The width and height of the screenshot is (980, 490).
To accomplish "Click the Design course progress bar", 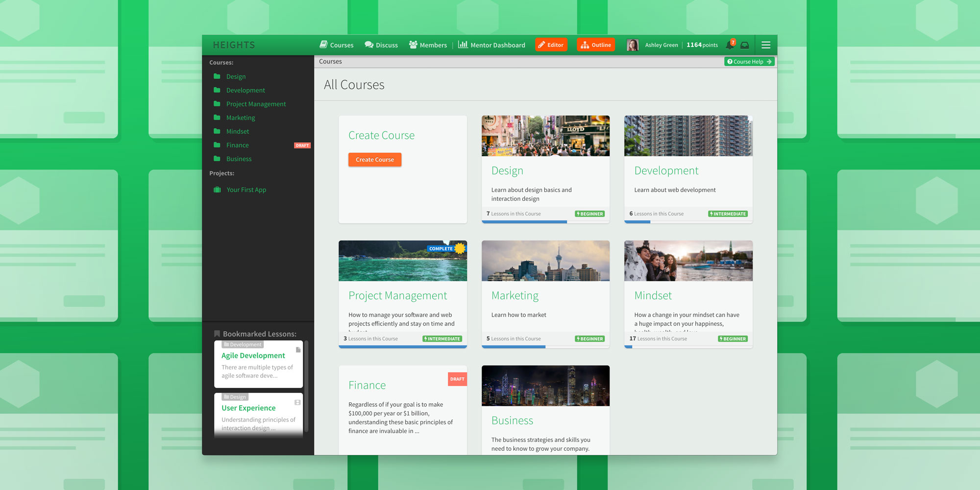I will tap(545, 222).
